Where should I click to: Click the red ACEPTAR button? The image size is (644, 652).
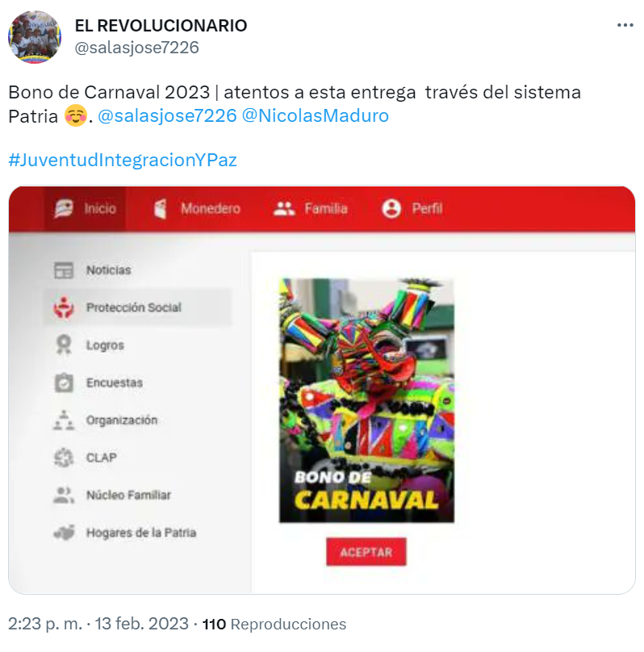pyautogui.click(x=366, y=552)
